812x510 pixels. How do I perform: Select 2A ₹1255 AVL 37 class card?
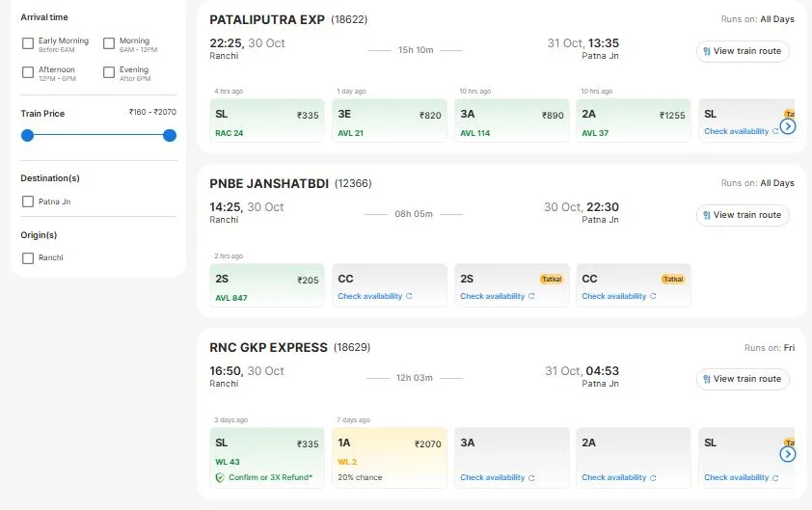(634, 121)
